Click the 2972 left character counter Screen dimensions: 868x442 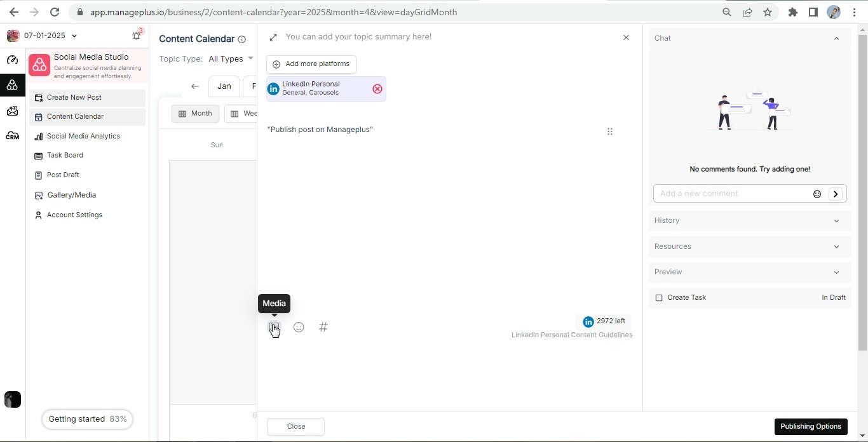pos(604,321)
